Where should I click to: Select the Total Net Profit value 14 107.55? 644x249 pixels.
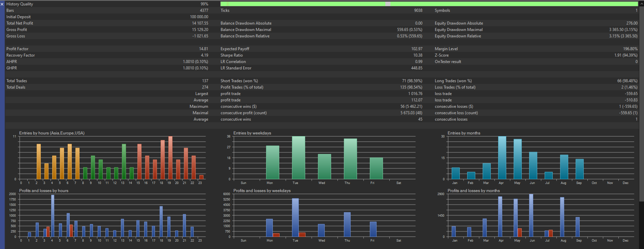click(200, 23)
